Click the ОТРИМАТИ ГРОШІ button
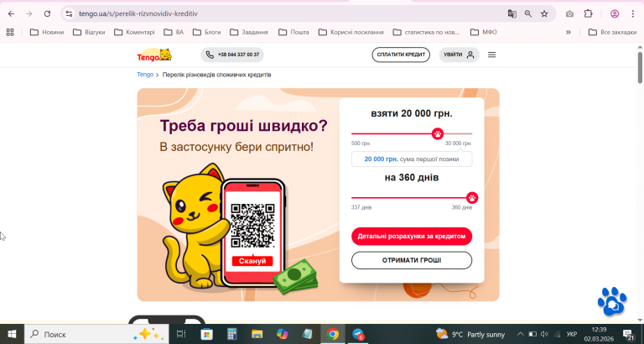Screen dimensions: 644x344 coord(412,260)
